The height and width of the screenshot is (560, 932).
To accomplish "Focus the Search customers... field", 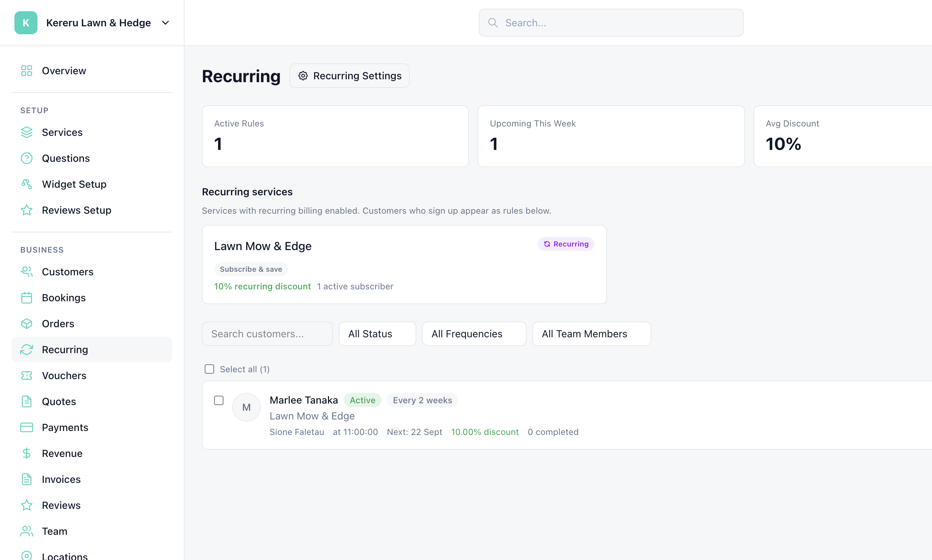I will pos(267,334).
